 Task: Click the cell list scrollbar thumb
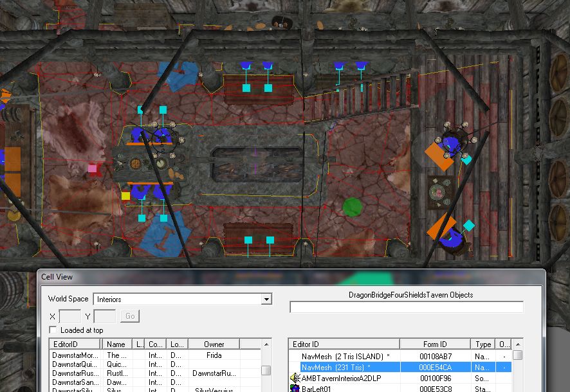266,370
